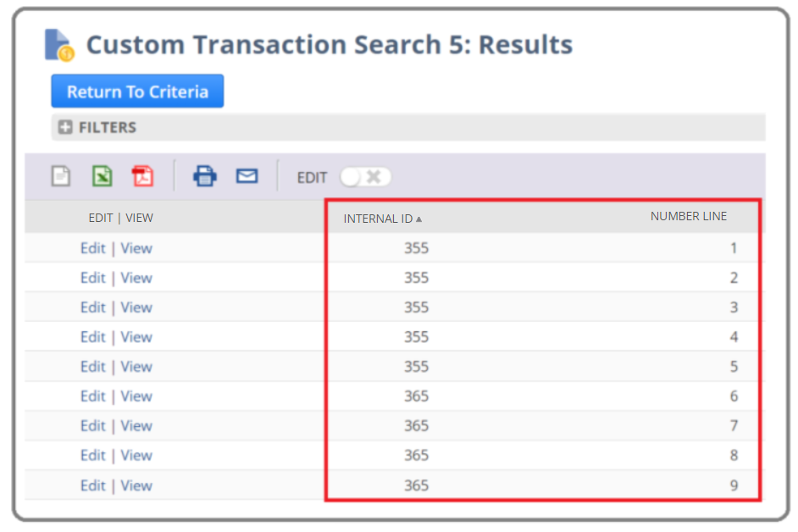798x532 pixels.
Task: Click Edit link in number line 3 row
Action: [93, 307]
